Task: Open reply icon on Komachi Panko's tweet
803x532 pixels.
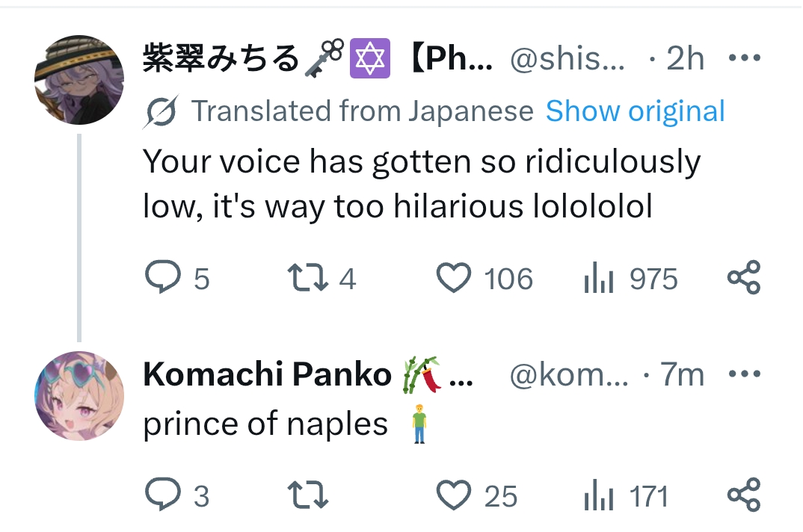Action: point(159,495)
